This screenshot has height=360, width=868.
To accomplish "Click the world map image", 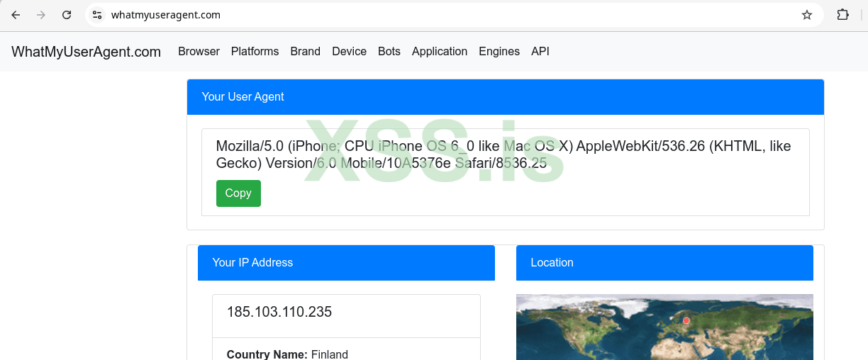I will coord(664,327).
